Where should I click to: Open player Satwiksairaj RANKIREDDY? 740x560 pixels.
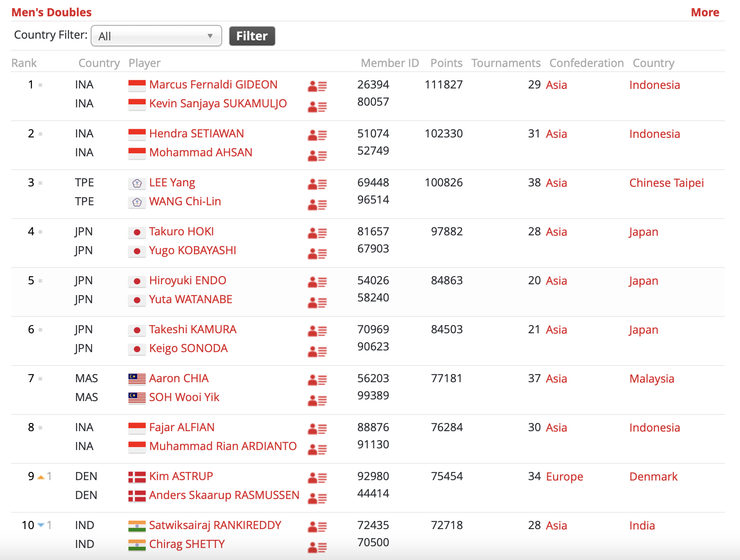point(215,525)
